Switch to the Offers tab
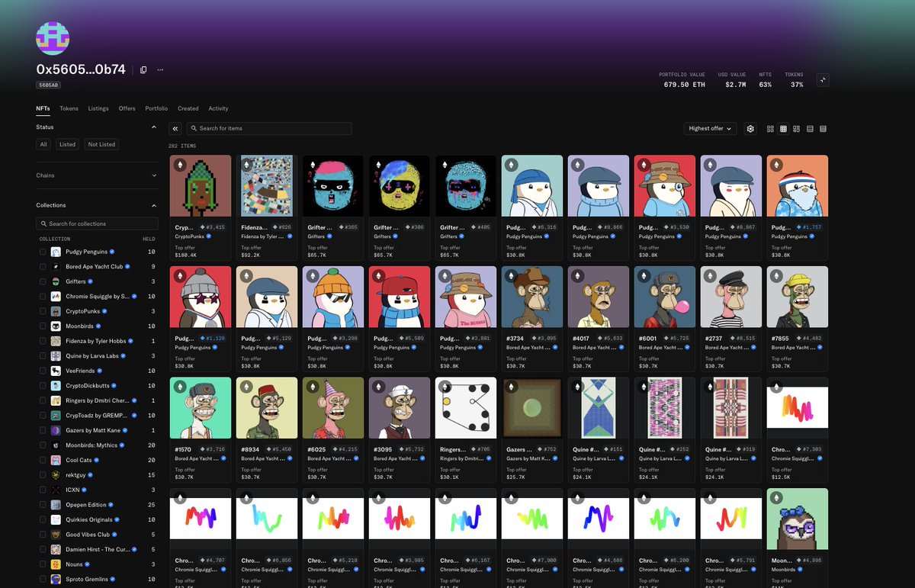The width and height of the screenshot is (915, 588). tap(127, 108)
